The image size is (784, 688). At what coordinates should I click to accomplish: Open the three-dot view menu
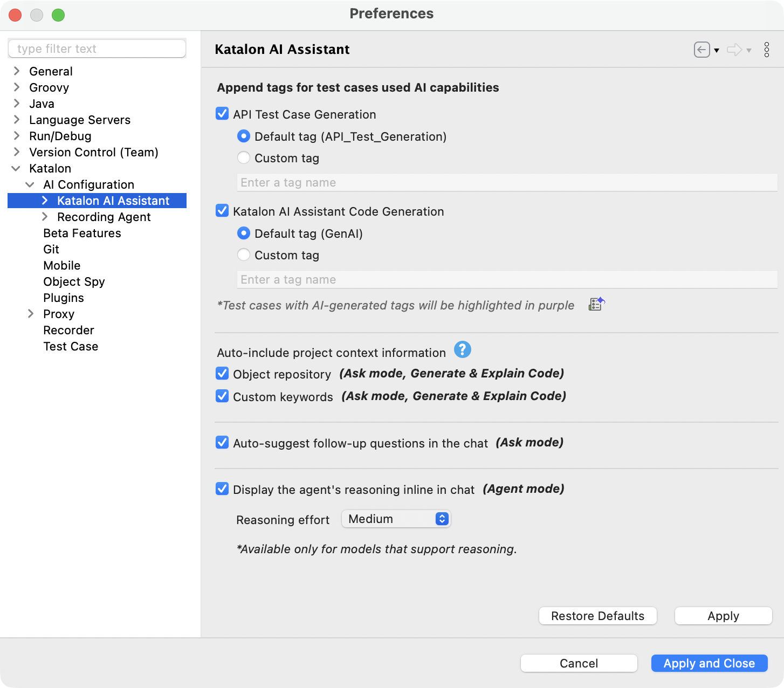[766, 50]
